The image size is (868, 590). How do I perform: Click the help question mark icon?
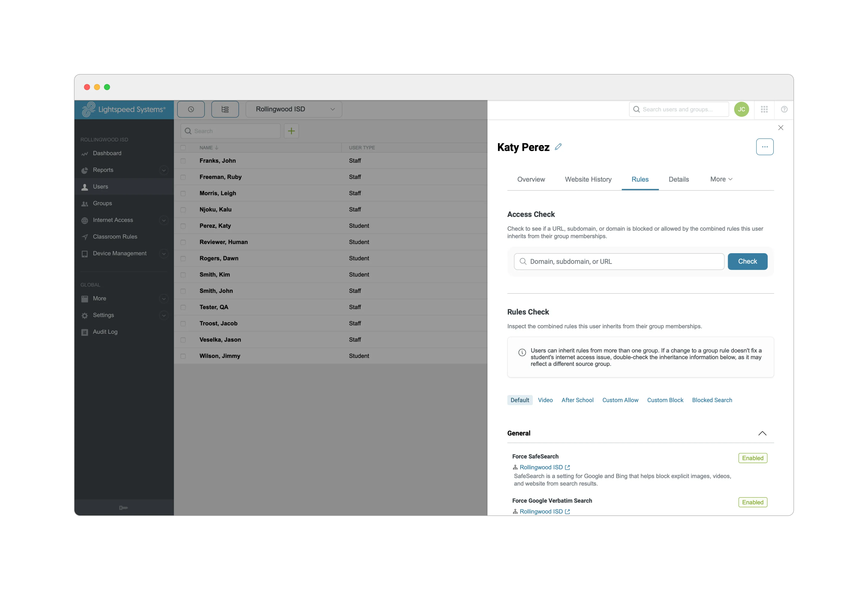pyautogui.click(x=784, y=109)
